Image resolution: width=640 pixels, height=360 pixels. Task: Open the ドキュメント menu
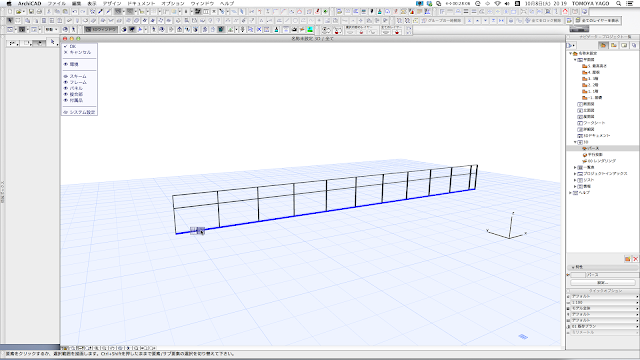point(141,3)
